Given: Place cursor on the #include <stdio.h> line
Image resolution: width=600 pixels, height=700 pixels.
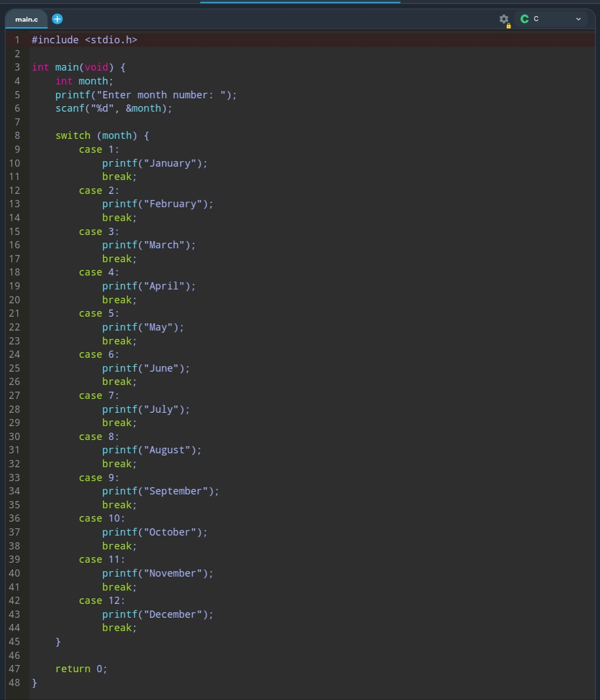Looking at the screenshot, I should [x=84, y=40].
